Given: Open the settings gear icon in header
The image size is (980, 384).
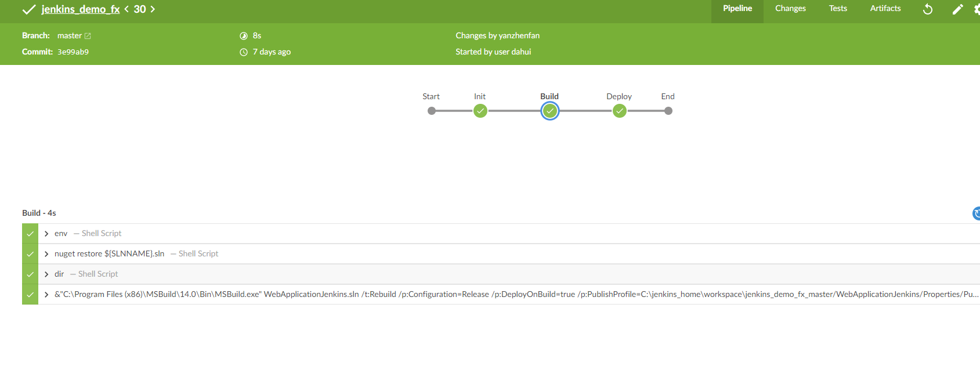Looking at the screenshot, I should pyautogui.click(x=977, y=9).
